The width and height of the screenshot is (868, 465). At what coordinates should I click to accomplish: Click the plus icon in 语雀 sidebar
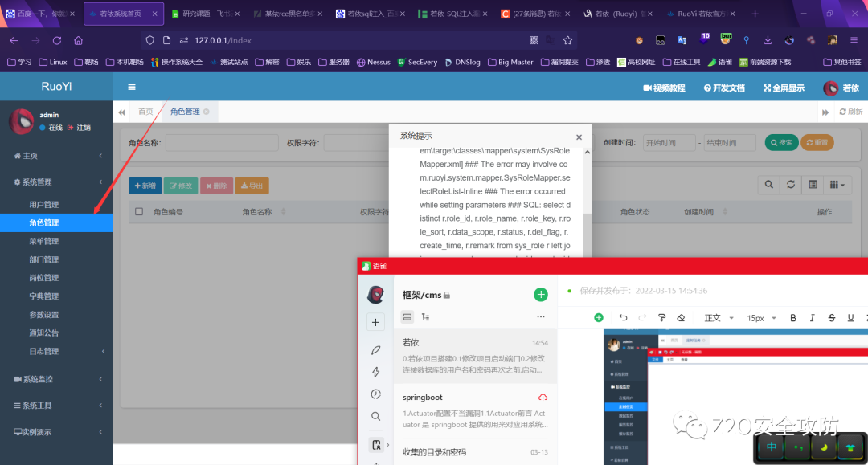coord(375,322)
